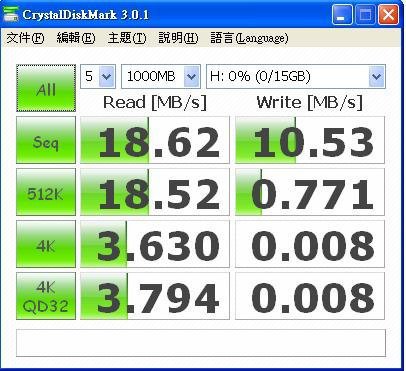Click the Seq write result 10.53
The height and width of the screenshot is (371, 406).
[310, 140]
